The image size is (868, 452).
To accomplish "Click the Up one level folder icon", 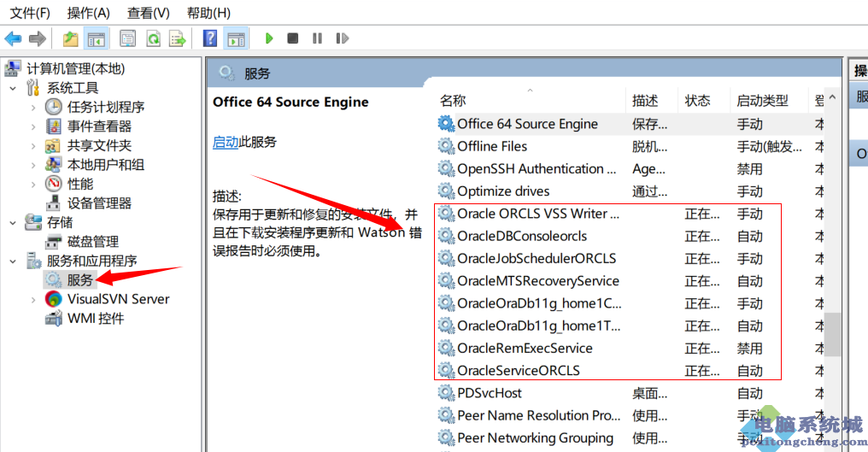I will (70, 38).
